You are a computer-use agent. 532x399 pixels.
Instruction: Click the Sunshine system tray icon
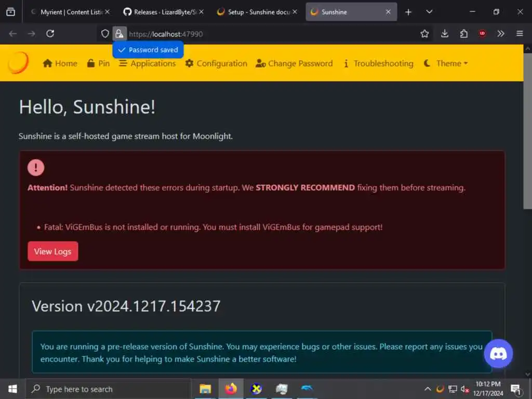[x=441, y=389]
